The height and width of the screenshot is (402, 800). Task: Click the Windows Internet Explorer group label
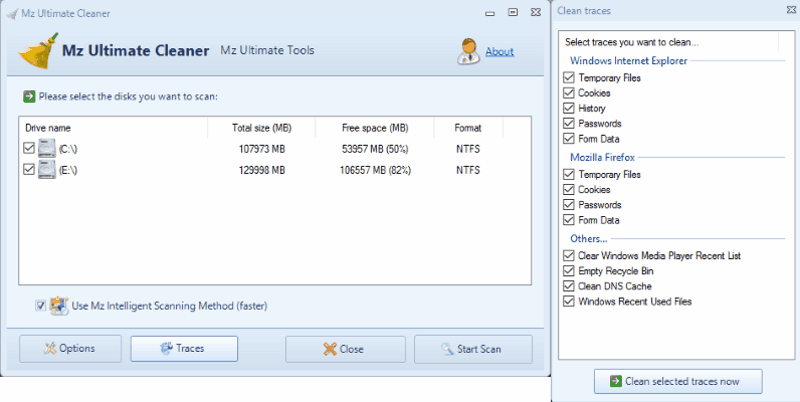click(629, 61)
